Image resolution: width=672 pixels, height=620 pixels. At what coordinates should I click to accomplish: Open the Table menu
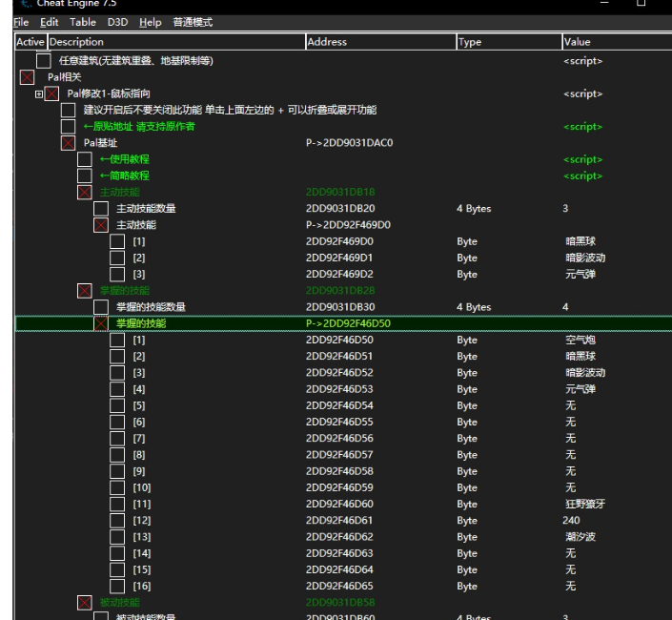click(83, 22)
